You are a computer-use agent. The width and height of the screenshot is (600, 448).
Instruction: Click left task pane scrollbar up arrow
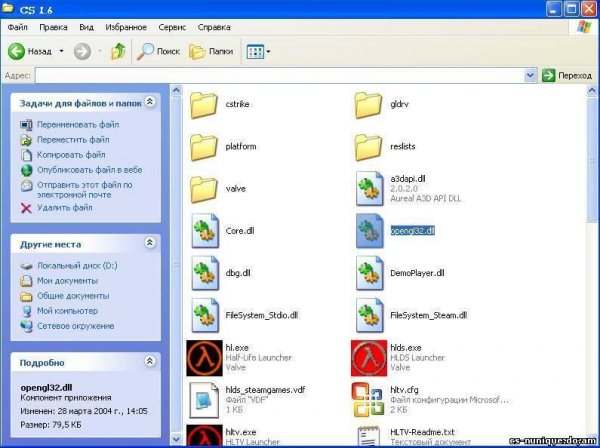(x=176, y=90)
